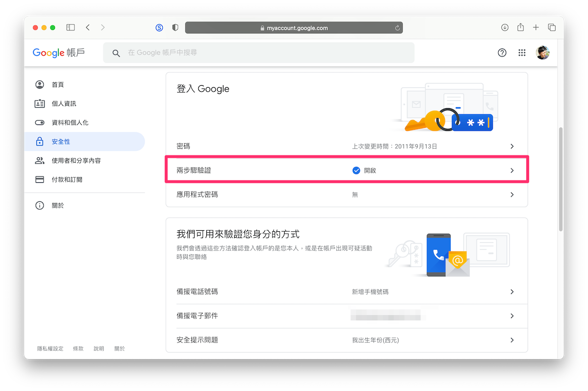Go back with the Safari back arrow
Viewport: 588px width, 391px height.
coord(88,27)
